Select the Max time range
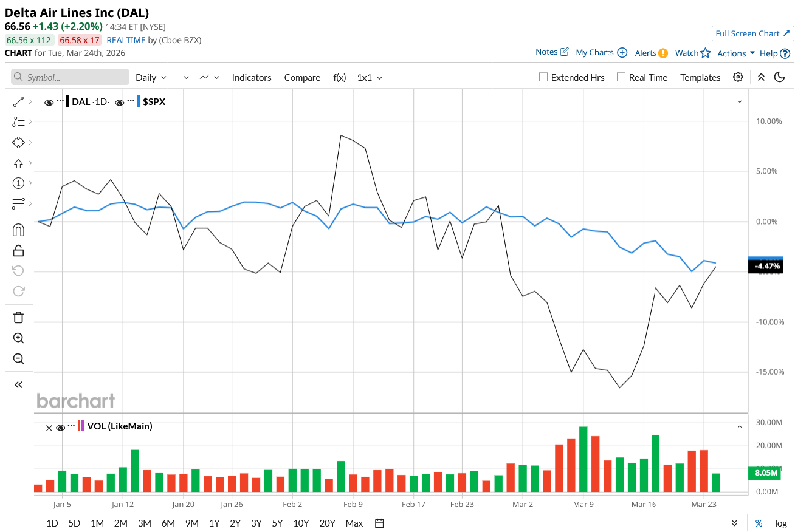795x532 pixels. click(x=354, y=523)
